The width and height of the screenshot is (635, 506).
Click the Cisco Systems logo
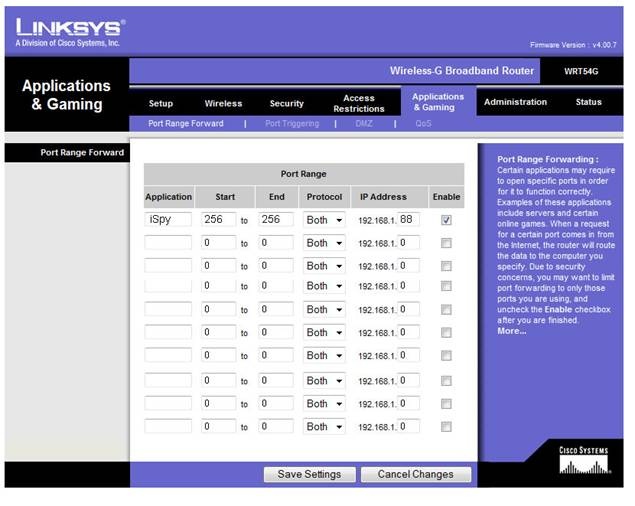point(582,462)
